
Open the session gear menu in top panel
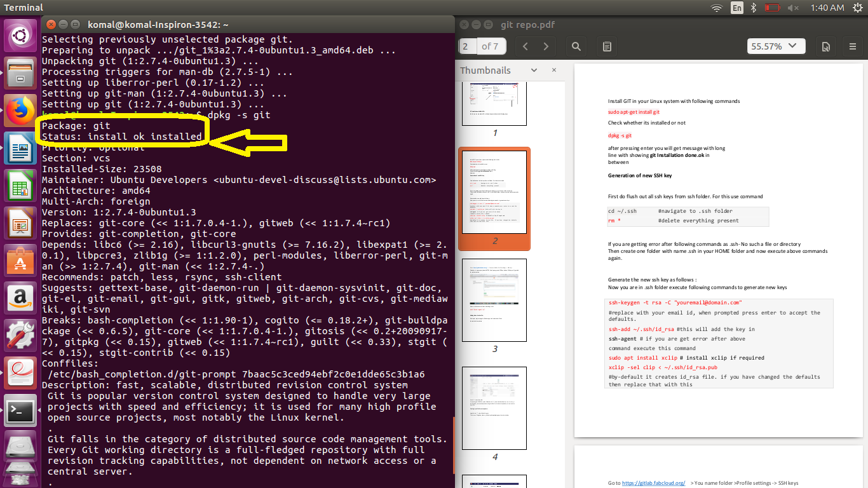pyautogui.click(x=857, y=8)
